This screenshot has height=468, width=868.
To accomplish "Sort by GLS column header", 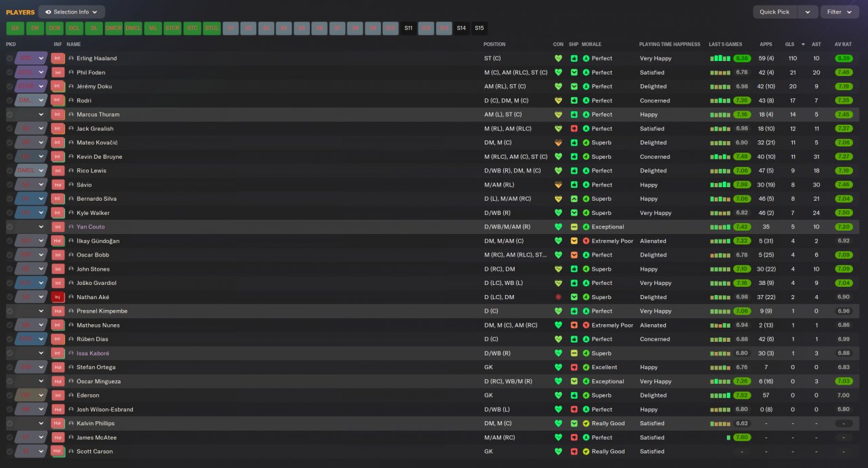I will pos(790,44).
